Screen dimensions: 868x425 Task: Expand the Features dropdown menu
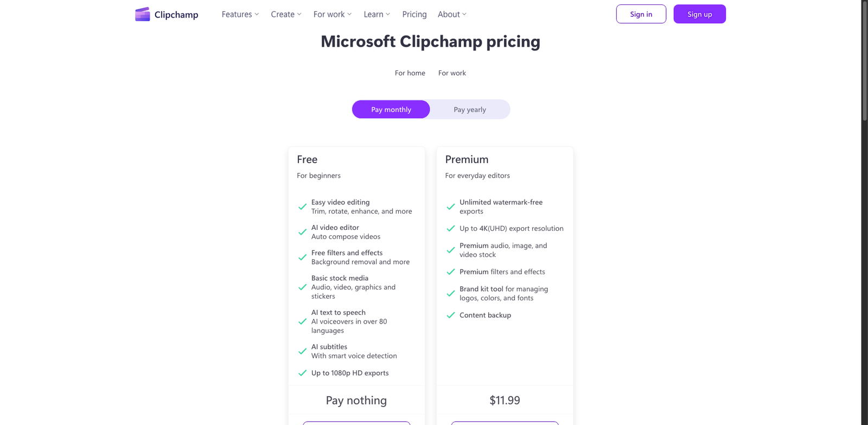point(240,14)
